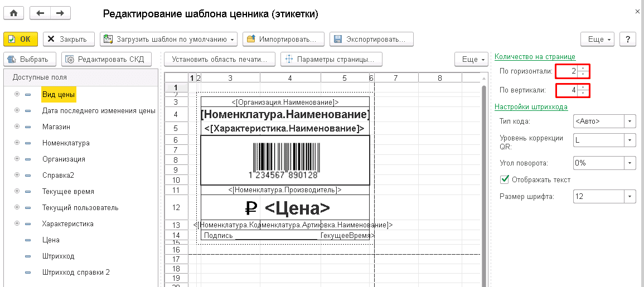This screenshot has height=287, width=644.
Task: Click the 'По вертикали' input field
Action: 566,90
